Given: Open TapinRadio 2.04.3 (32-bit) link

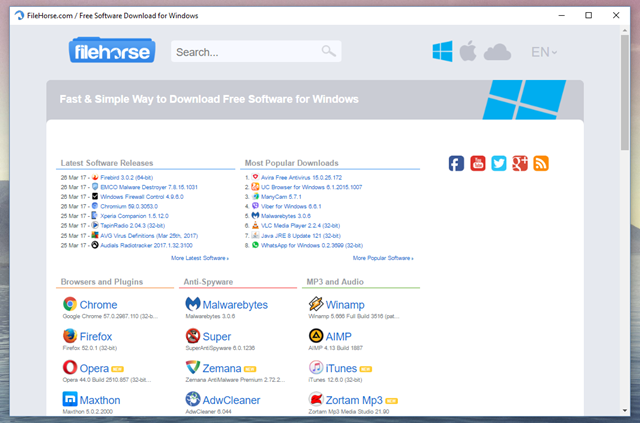Looking at the screenshot, I should (133, 225).
